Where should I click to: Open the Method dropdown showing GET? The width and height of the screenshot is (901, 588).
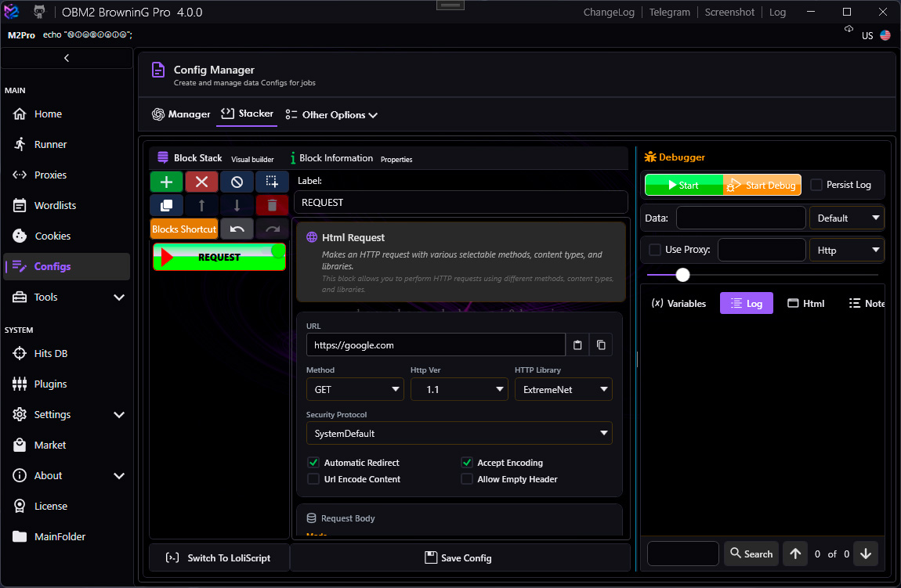tap(355, 389)
